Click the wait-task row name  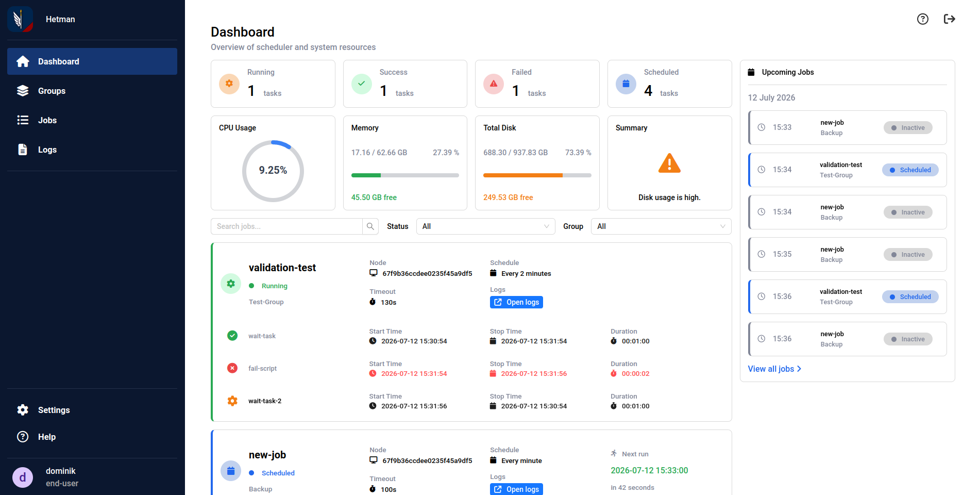262,336
